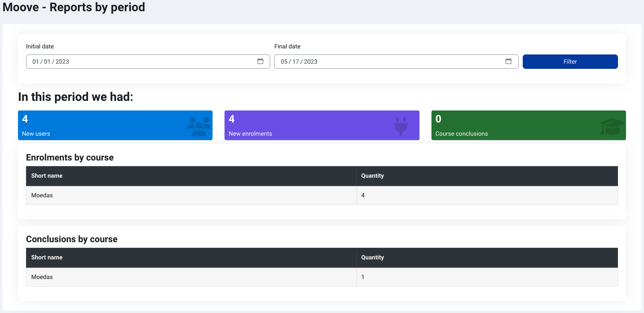Click the 'Enrolments by course' heading

70,158
